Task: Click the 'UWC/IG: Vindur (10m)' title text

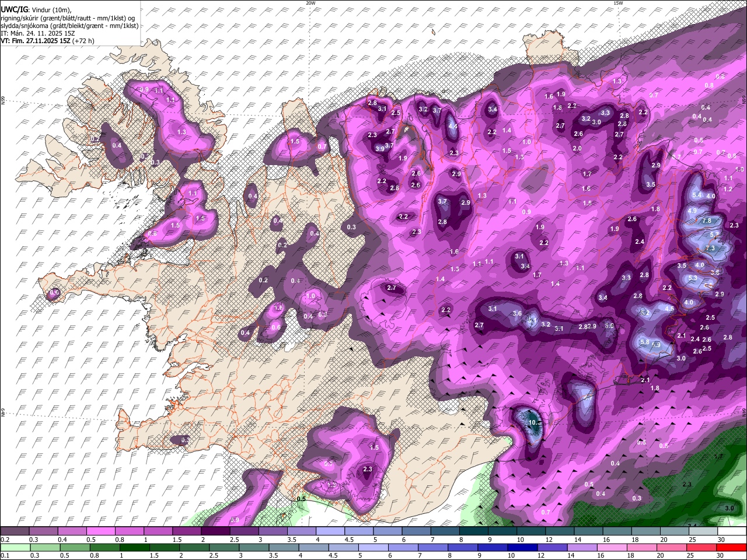Action: click(36, 10)
